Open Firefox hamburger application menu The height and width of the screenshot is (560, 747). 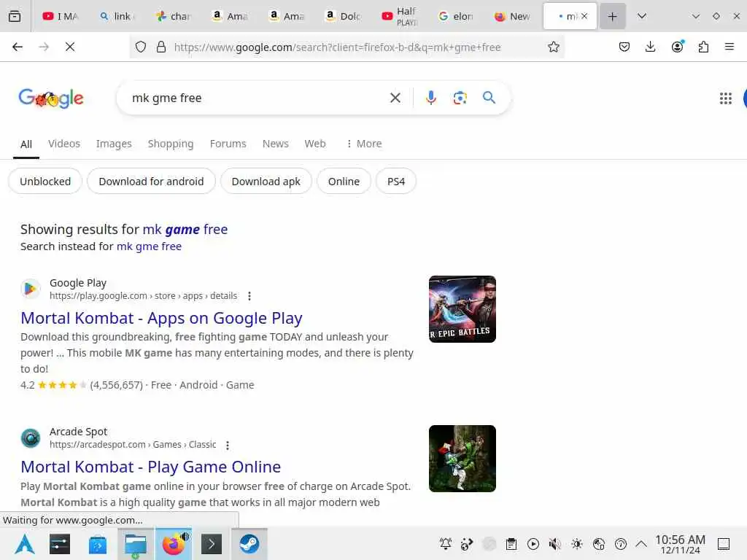(x=729, y=47)
